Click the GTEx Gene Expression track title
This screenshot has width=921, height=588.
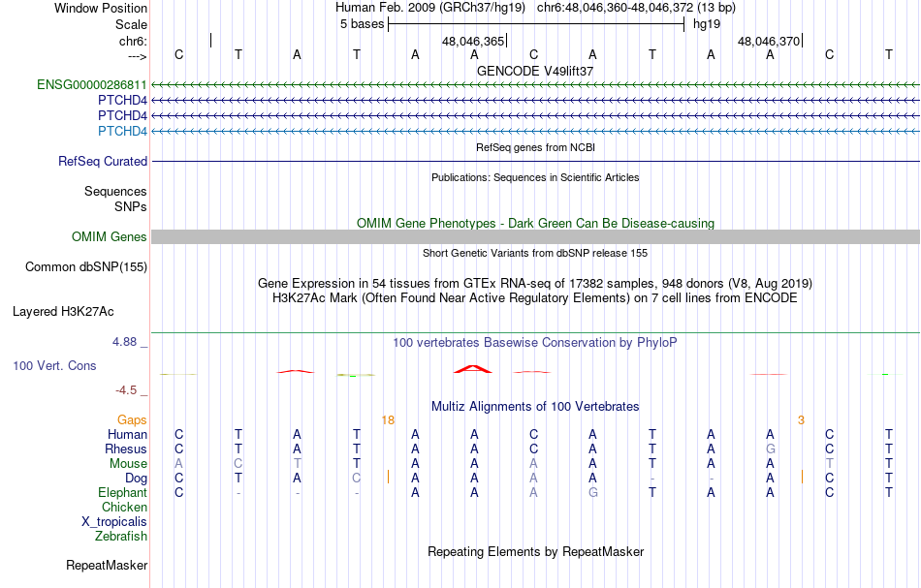click(535, 284)
